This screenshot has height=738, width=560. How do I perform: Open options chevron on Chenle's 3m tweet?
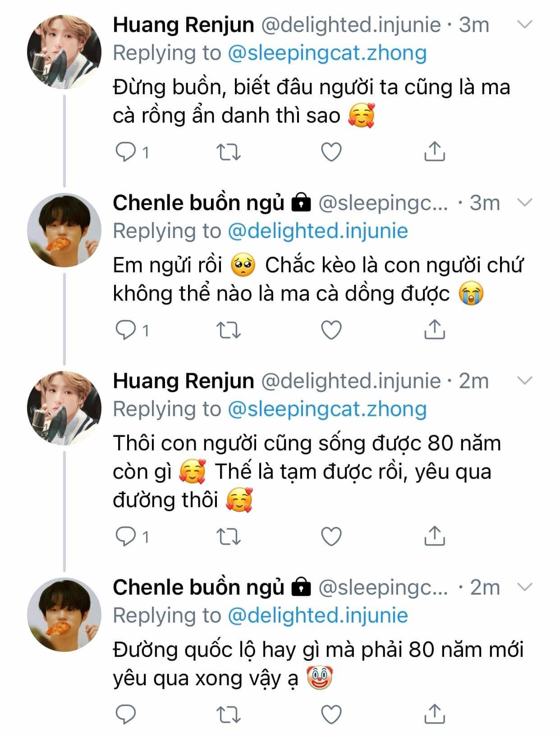click(524, 202)
